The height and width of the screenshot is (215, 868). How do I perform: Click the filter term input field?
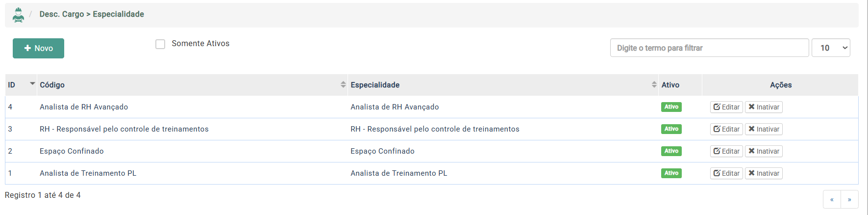click(709, 48)
